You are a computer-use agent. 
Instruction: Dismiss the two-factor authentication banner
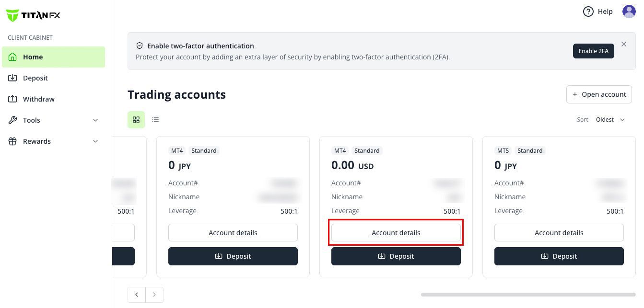pyautogui.click(x=624, y=44)
